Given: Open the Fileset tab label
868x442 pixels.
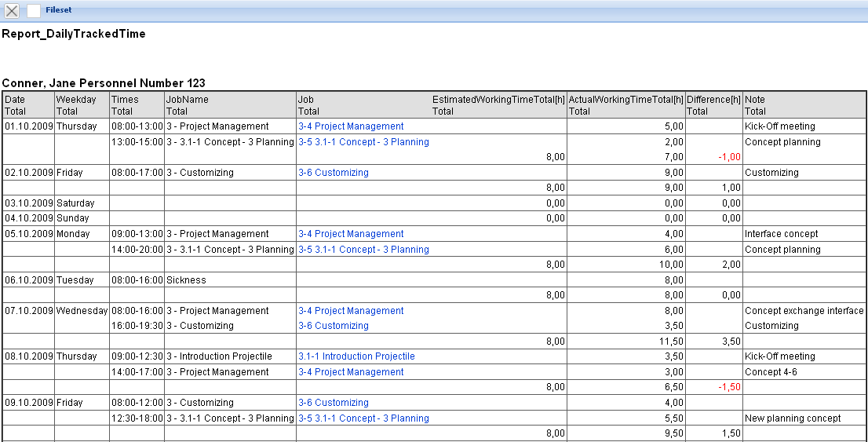Looking at the screenshot, I should 59,11.
